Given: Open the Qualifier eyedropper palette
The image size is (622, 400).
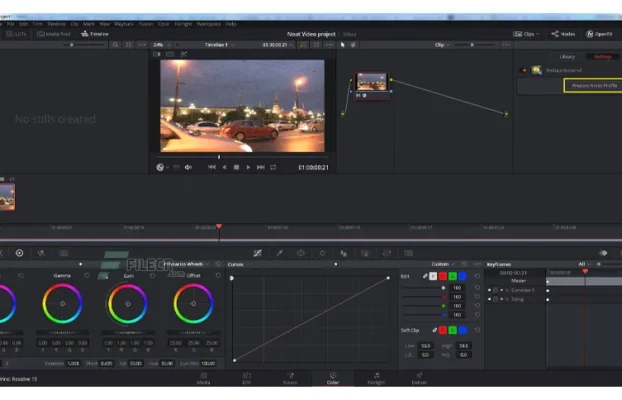Looking at the screenshot, I should point(279,253).
